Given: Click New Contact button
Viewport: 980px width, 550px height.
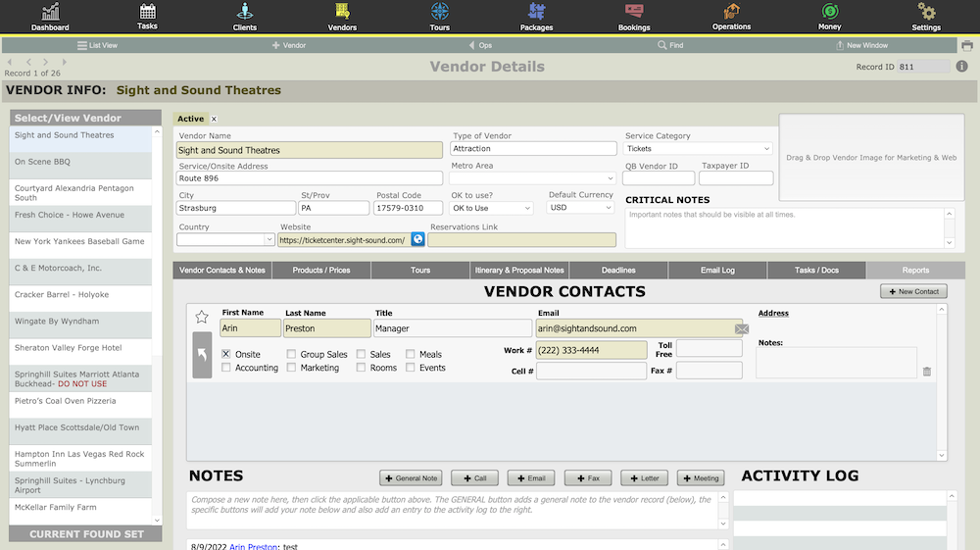Looking at the screenshot, I should 913,291.
